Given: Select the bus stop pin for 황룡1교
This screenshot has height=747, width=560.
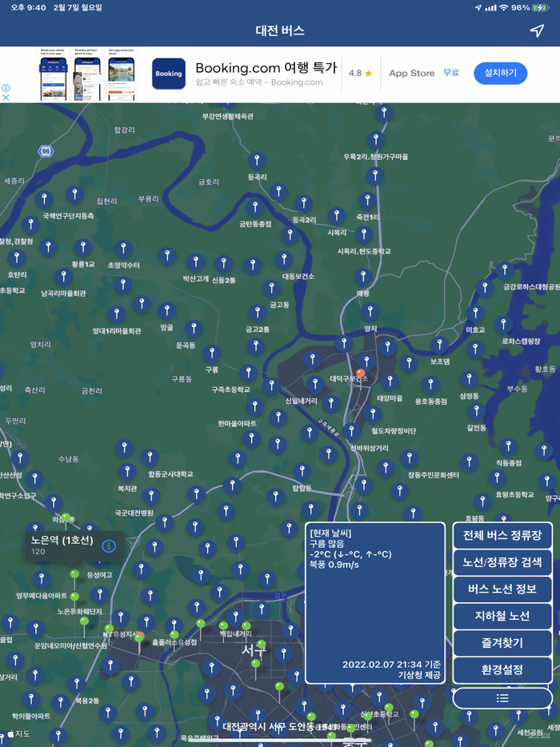Looking at the screenshot, I should point(83,248).
